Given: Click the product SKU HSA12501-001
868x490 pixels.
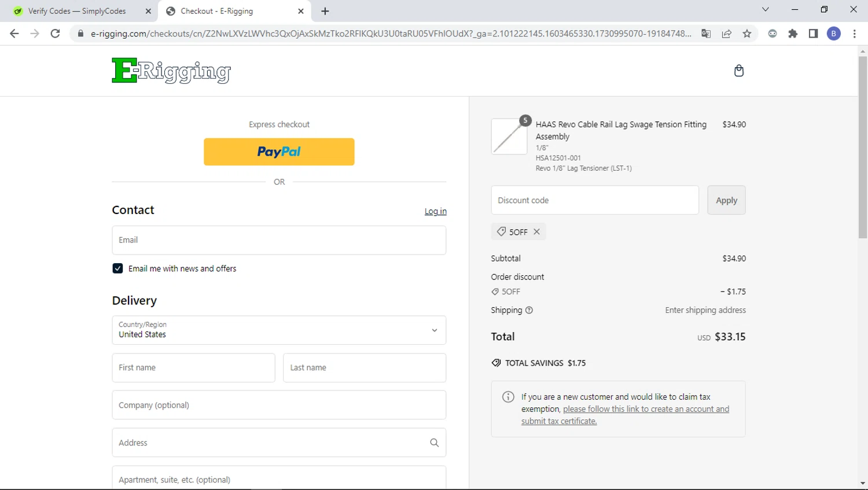Looking at the screenshot, I should (x=558, y=158).
